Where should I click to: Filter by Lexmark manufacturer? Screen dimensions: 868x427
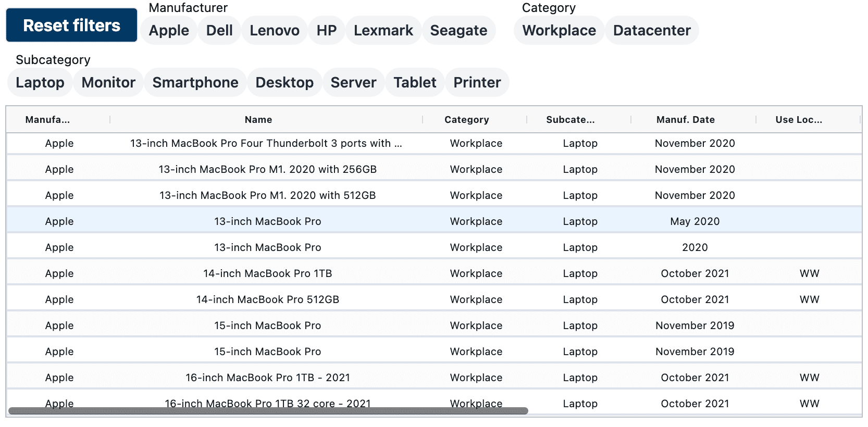[x=383, y=30]
